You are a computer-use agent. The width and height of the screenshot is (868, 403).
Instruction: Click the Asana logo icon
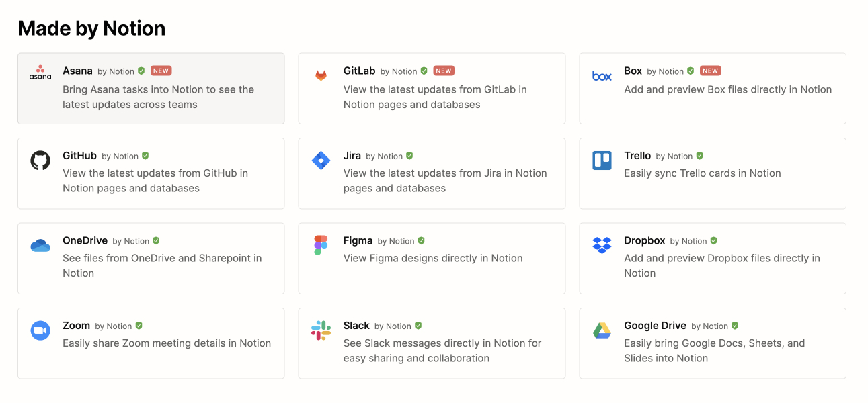(40, 73)
